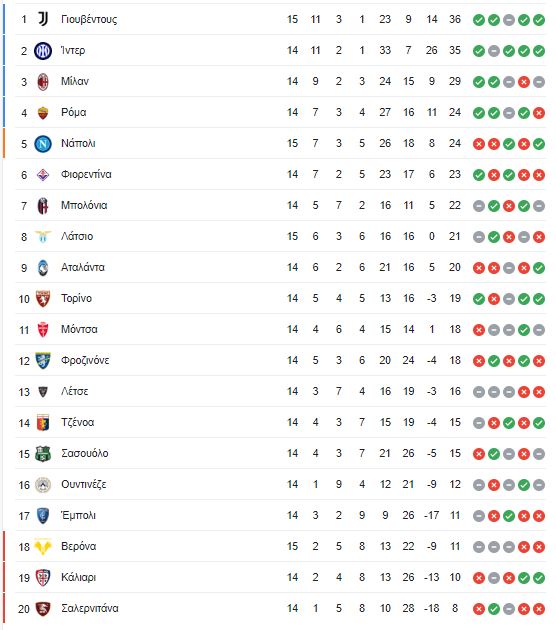Click Lecce's first grey draw form icon
The width and height of the screenshot is (556, 630).
[x=478, y=392]
